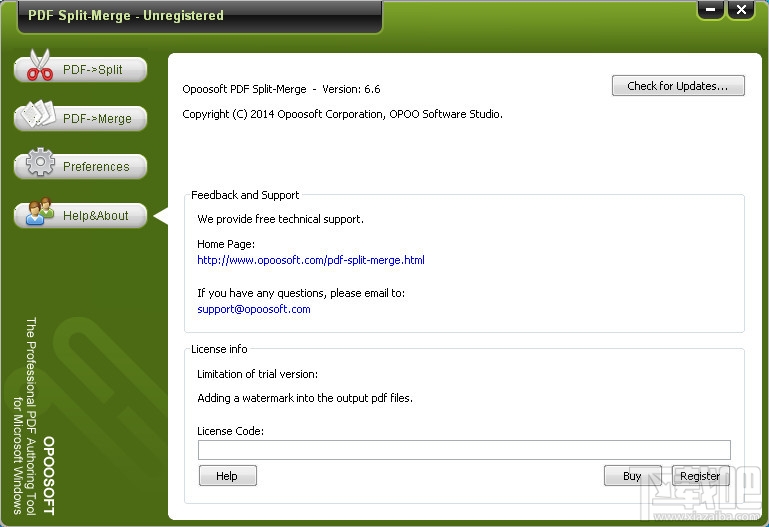Open the PDF->Split section
The image size is (769, 527).
pos(80,69)
